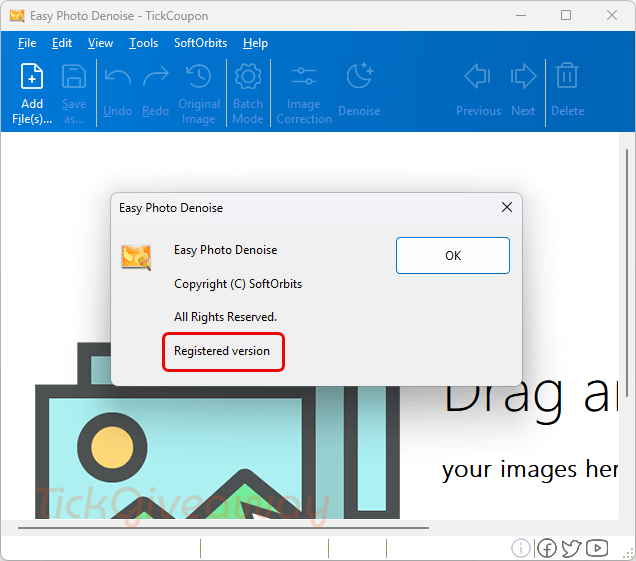Click the All Rights Reserved text

[225, 317]
